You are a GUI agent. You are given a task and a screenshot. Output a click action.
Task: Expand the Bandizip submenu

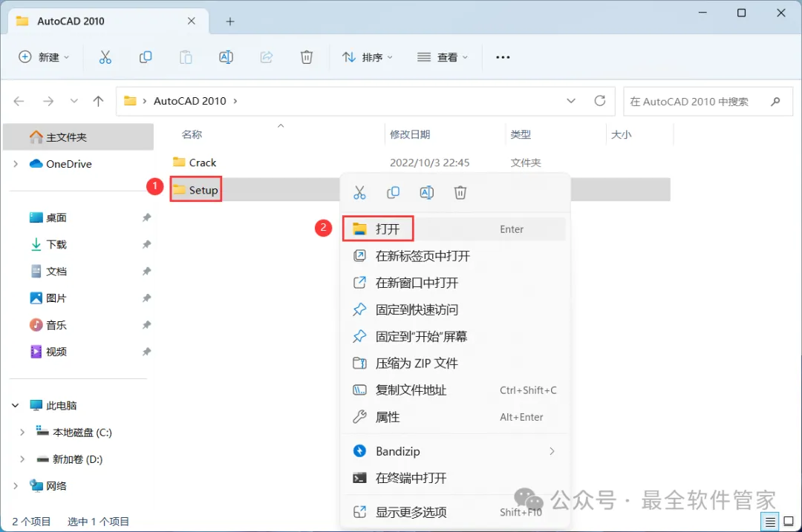pyautogui.click(x=552, y=451)
